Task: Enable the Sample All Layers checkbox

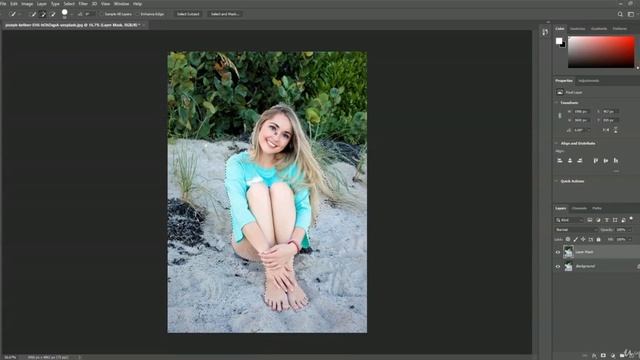Action: [102, 14]
